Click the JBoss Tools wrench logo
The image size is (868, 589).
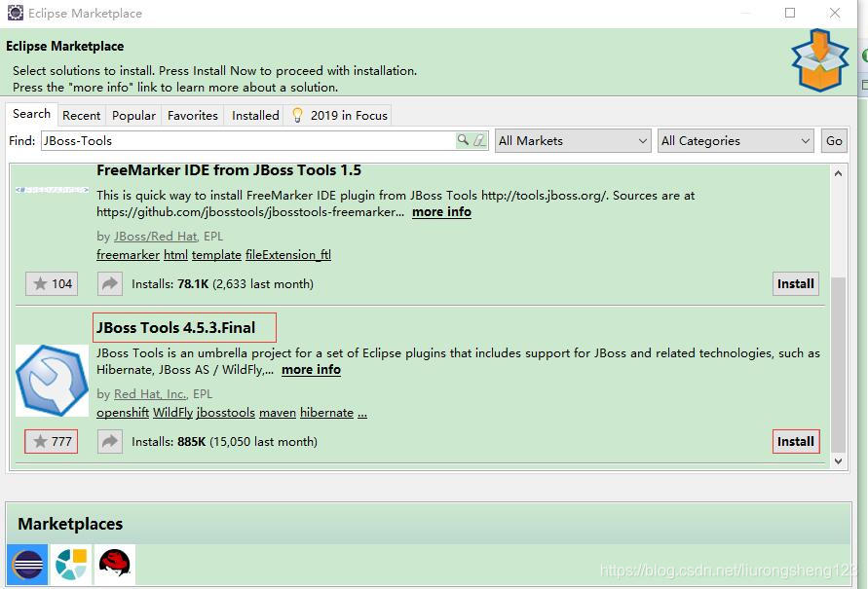coord(52,381)
